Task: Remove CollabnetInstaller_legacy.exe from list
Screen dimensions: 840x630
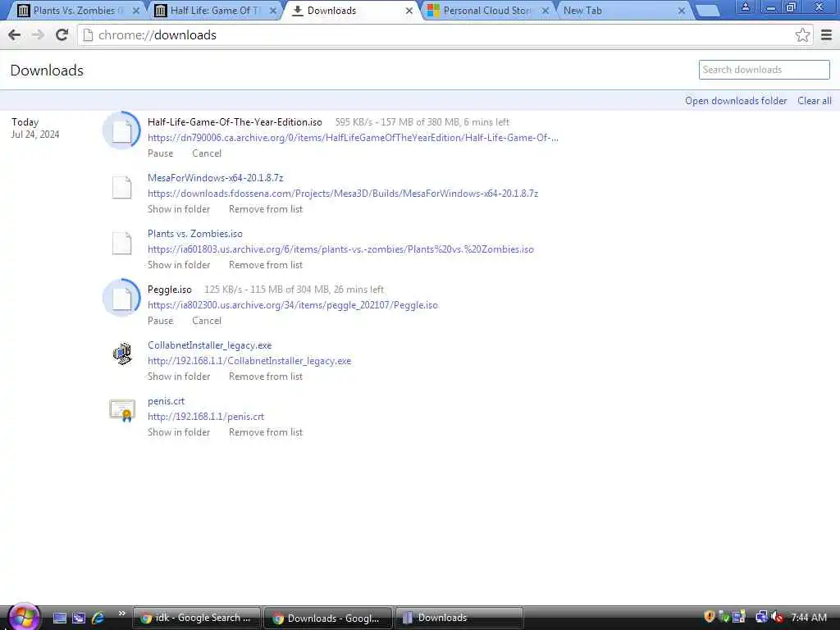Action: click(266, 376)
